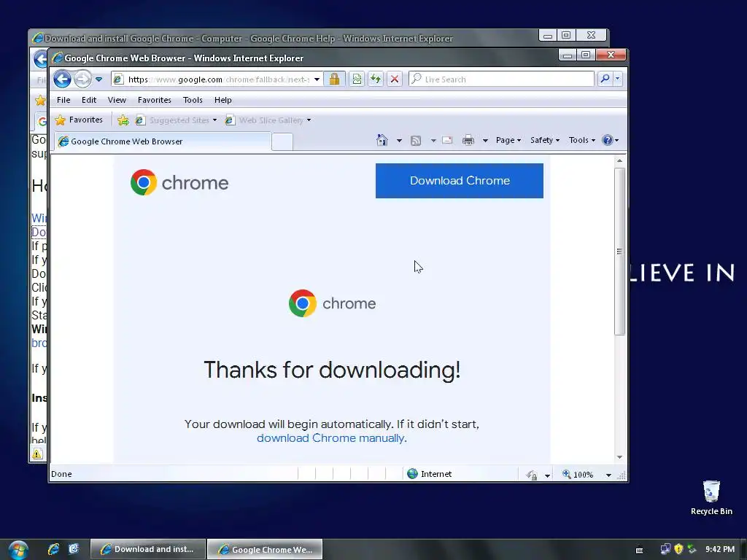Viewport: 747px width, 560px height.
Task: Click the Internet zone status indicator
Action: (x=429, y=474)
